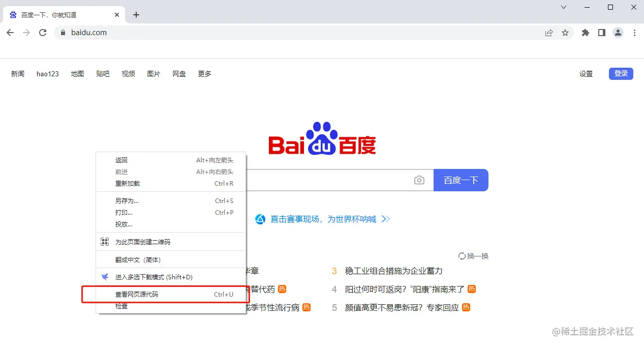Image resolution: width=644 pixels, height=347 pixels.
Task: Choose 返回 in the context menu
Action: (x=171, y=160)
